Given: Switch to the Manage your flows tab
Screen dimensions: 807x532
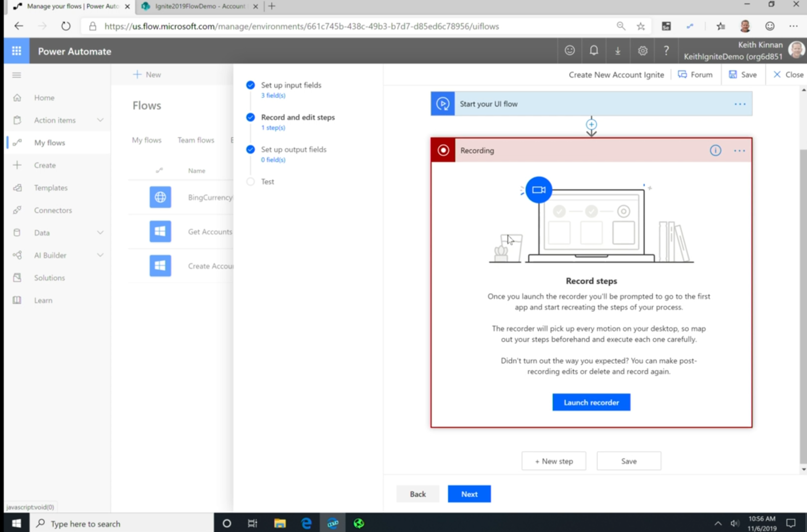Looking at the screenshot, I should [71, 6].
